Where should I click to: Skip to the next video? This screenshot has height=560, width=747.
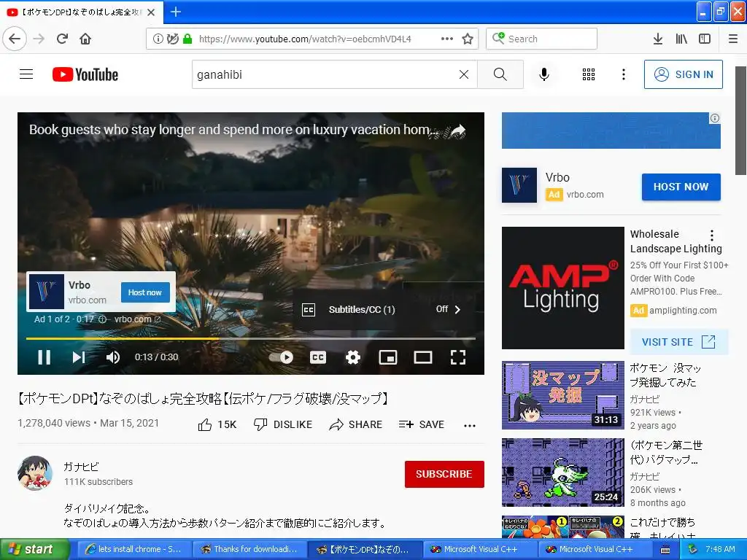point(79,357)
